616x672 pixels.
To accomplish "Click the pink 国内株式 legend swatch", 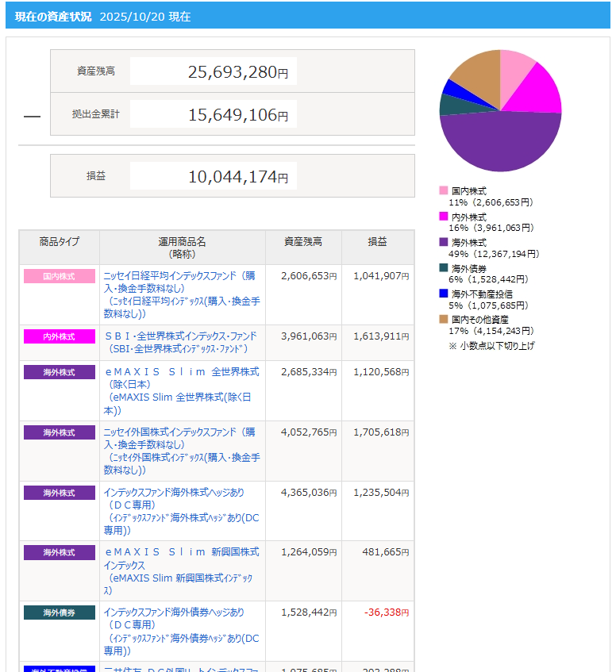I will [x=444, y=191].
